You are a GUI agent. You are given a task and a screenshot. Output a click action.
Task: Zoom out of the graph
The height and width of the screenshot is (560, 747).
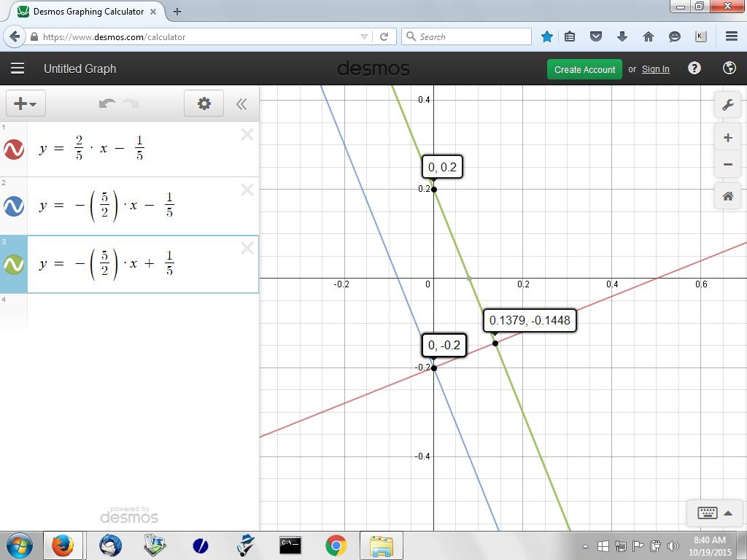727,165
